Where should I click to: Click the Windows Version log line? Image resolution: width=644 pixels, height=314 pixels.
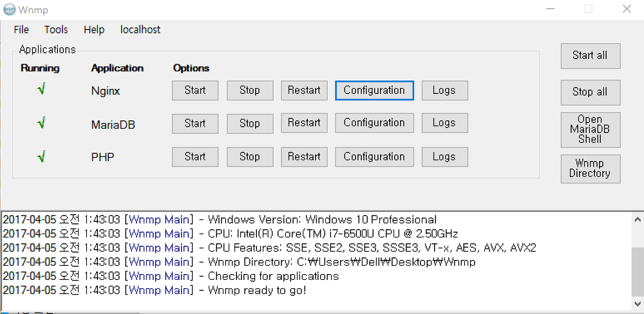pos(220,219)
